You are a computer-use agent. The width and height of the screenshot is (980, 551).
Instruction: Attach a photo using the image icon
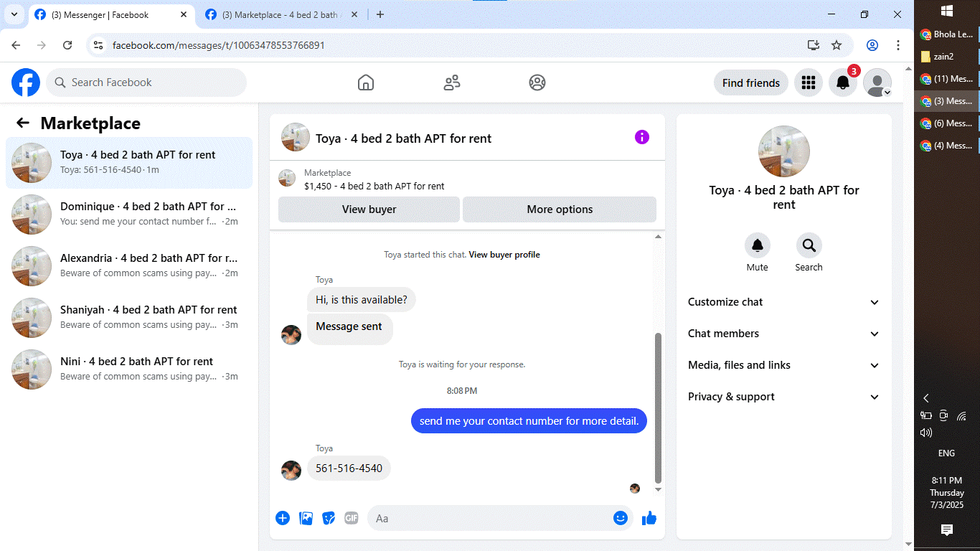(306, 518)
